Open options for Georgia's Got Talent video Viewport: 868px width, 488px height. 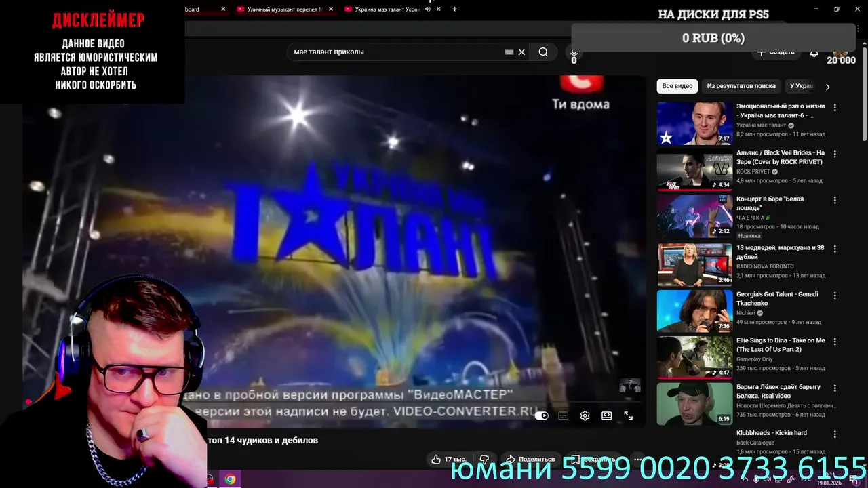[x=835, y=296]
